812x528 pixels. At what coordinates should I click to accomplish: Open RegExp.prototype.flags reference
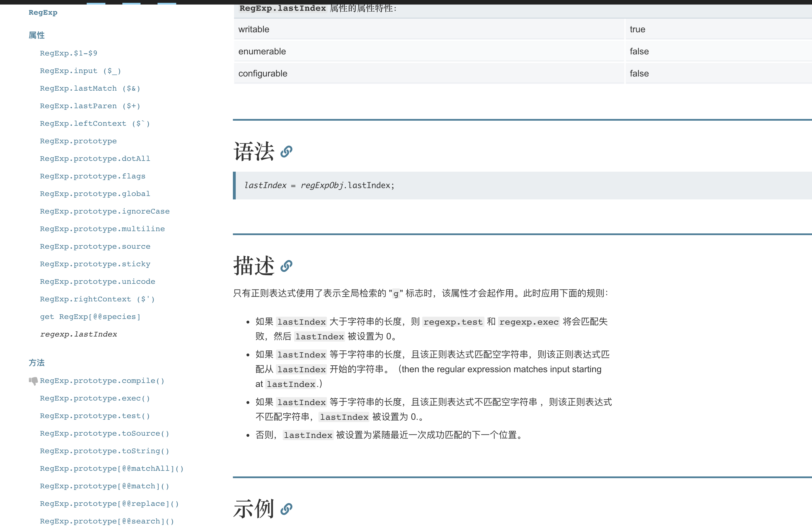pyautogui.click(x=92, y=176)
